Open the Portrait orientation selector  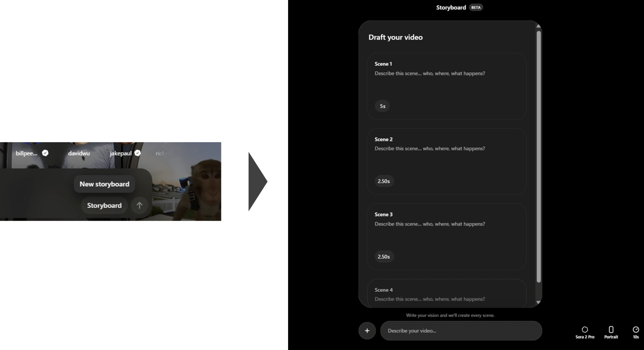point(611,332)
